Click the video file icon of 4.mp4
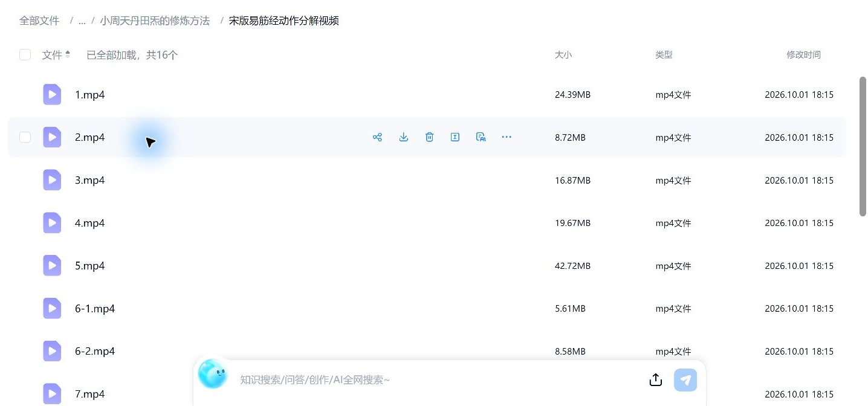The width and height of the screenshot is (868, 406). (x=52, y=223)
